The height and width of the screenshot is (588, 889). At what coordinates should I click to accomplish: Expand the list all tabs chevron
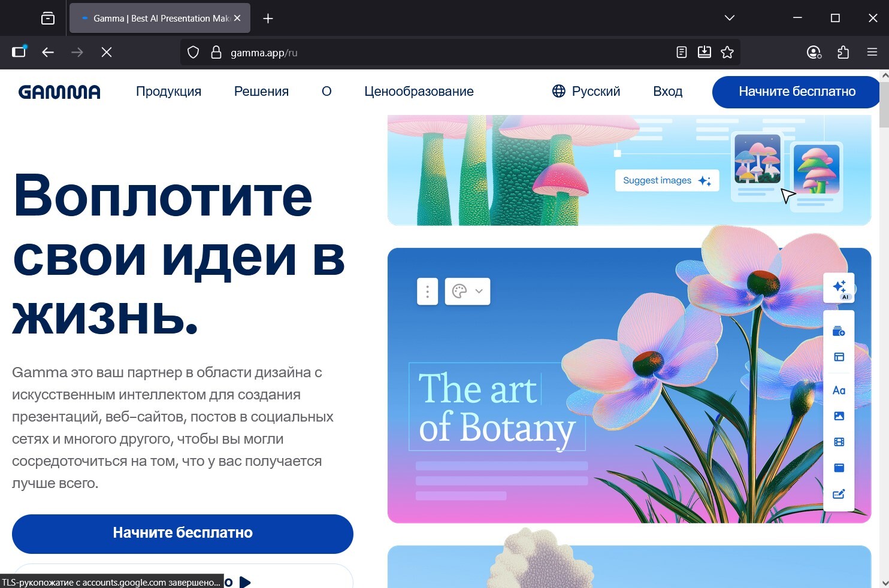pos(729,18)
